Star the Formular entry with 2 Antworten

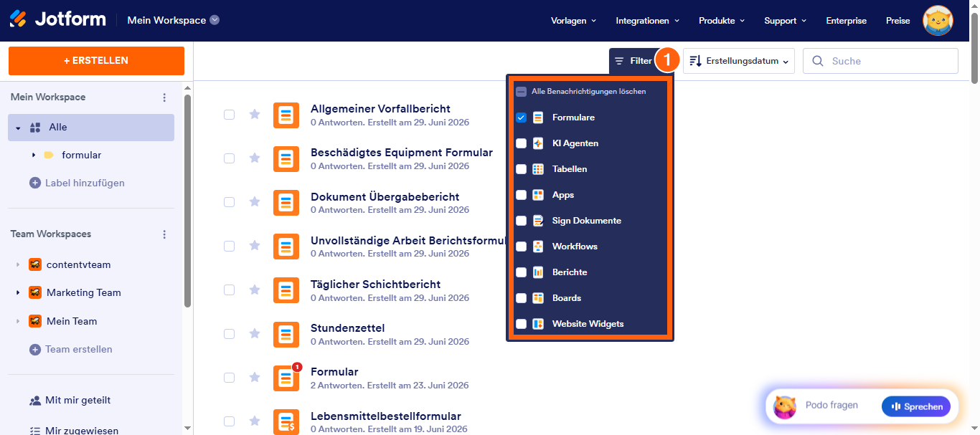pyautogui.click(x=254, y=377)
